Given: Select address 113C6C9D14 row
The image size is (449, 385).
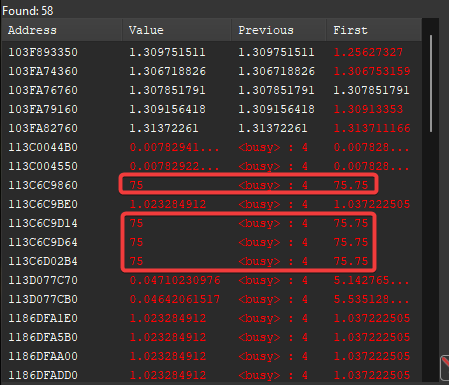Looking at the screenshot, I should pyautogui.click(x=211, y=223).
